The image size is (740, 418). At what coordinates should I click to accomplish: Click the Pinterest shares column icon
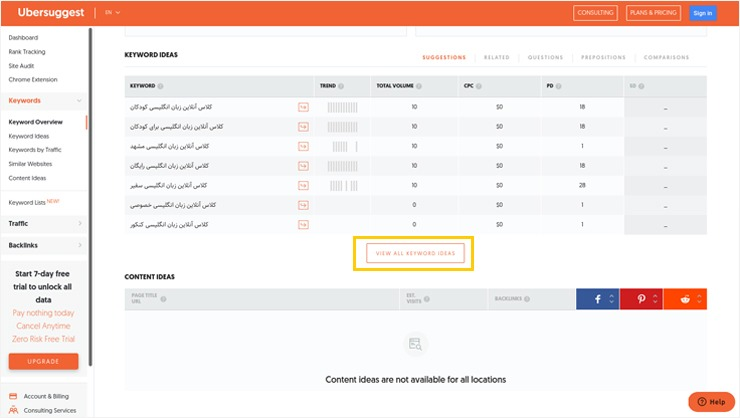[x=641, y=299]
